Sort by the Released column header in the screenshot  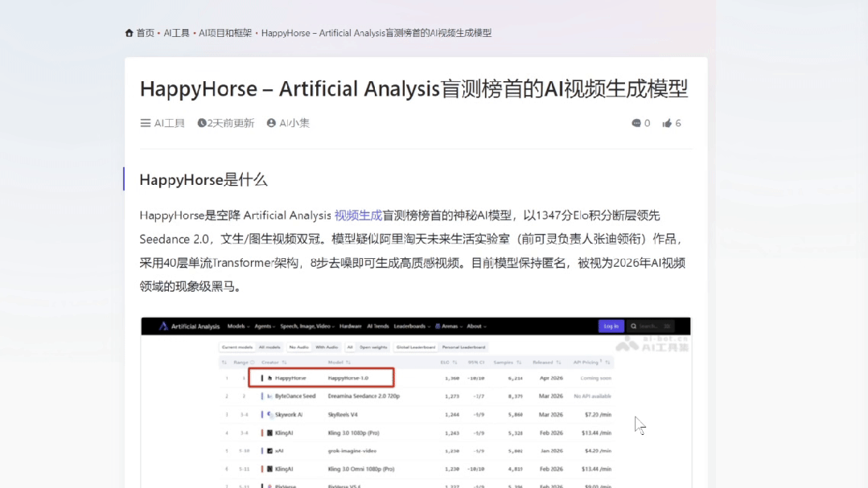pos(546,363)
